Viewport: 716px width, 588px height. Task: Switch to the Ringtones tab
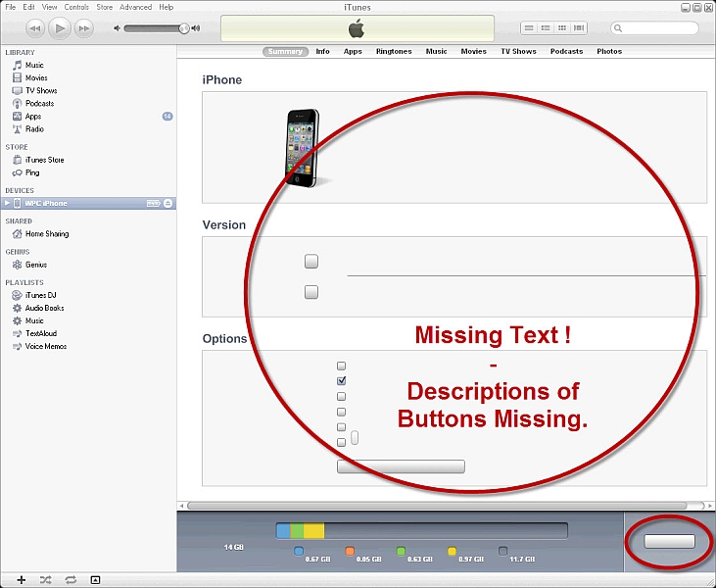click(394, 52)
